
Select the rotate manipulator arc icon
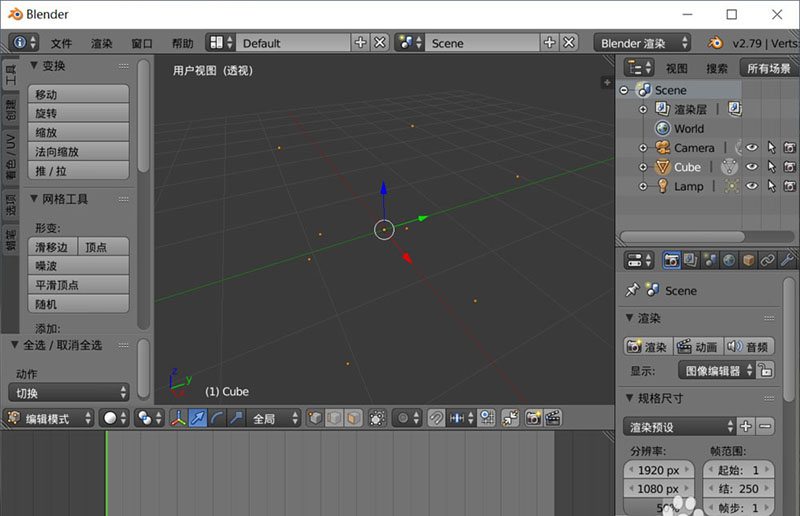[x=216, y=419]
